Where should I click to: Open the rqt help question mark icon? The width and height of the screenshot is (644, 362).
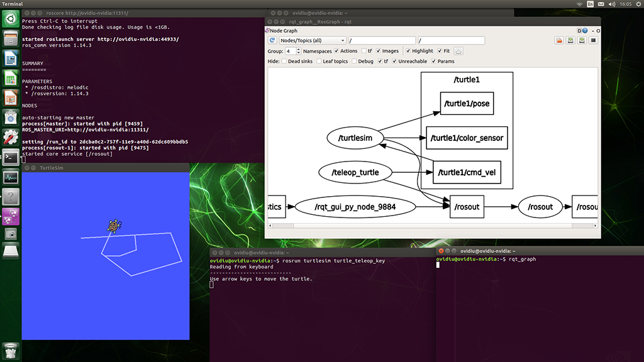click(585, 30)
